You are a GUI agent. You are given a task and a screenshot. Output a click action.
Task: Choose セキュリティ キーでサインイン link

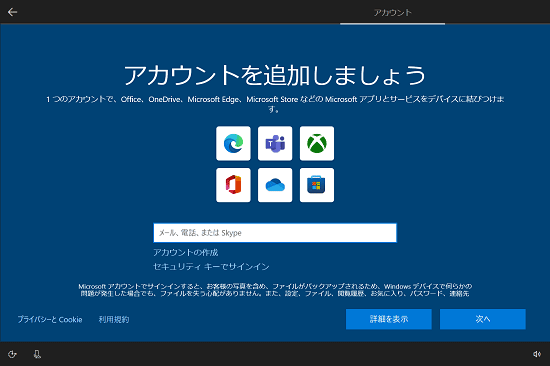[x=211, y=267]
